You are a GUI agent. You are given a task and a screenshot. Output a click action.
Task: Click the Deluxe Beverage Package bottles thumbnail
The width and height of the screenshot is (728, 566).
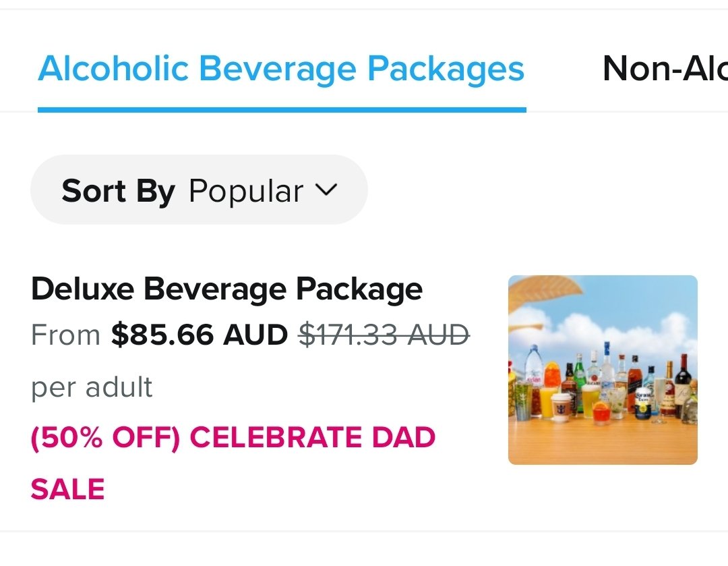(x=603, y=370)
